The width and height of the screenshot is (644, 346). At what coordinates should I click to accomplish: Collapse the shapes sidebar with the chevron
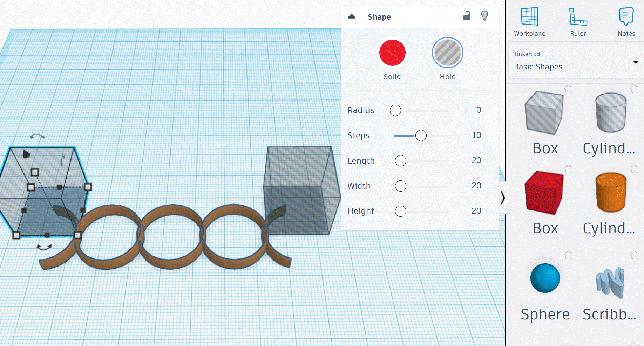click(503, 198)
